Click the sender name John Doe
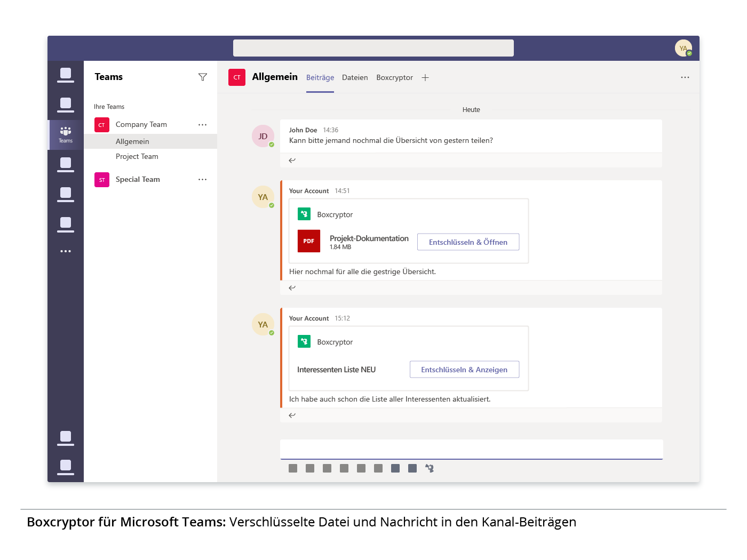This screenshot has width=747, height=560. tap(303, 130)
